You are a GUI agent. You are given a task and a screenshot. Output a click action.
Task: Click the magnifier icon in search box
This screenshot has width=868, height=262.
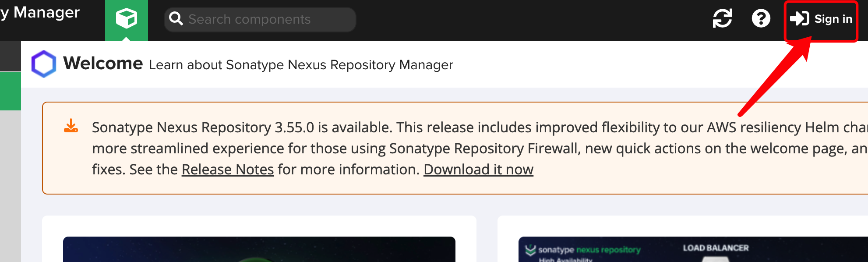[x=176, y=19]
